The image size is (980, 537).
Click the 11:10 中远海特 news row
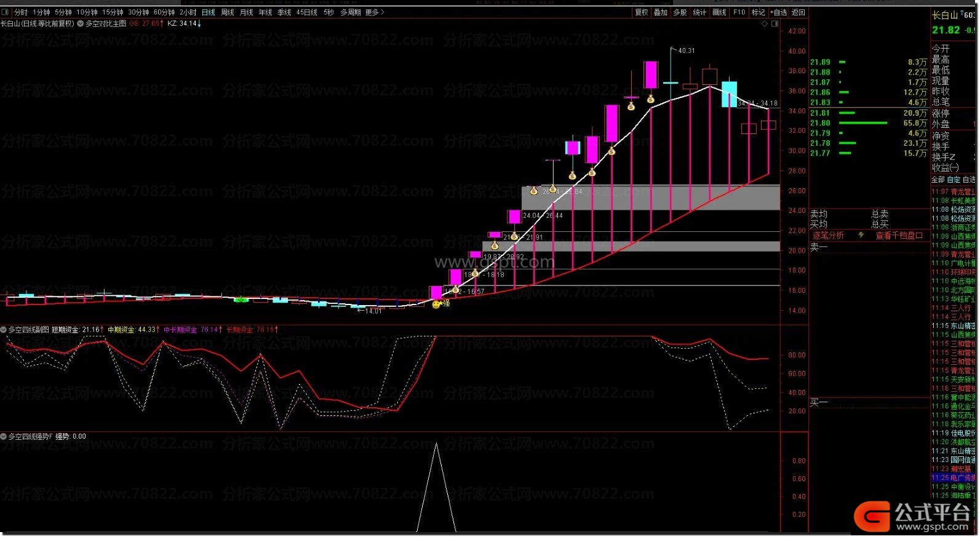pos(954,280)
